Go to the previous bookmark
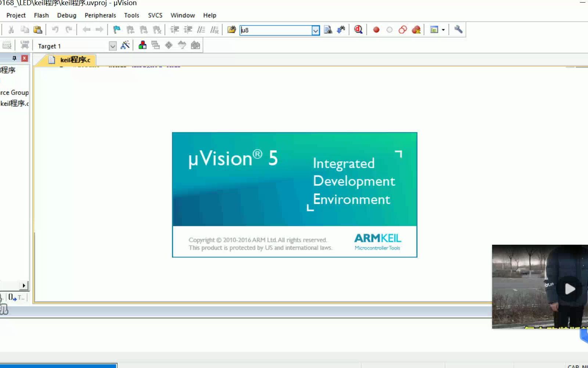588x368 pixels. [x=130, y=30]
